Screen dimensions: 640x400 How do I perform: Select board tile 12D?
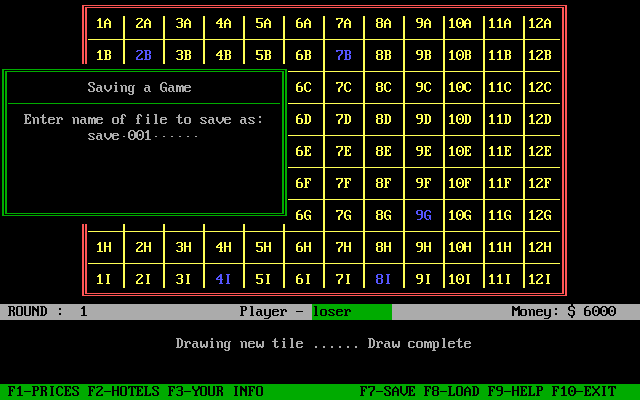[540, 120]
